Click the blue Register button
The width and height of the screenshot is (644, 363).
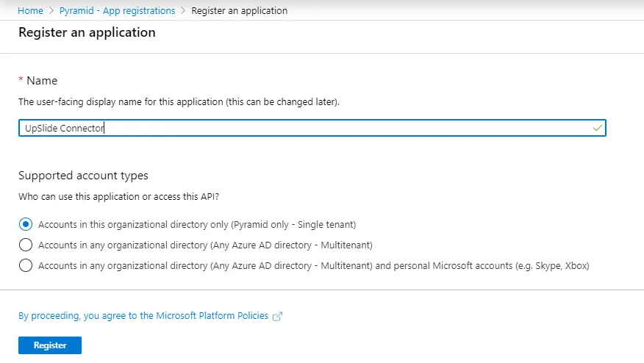click(50, 345)
